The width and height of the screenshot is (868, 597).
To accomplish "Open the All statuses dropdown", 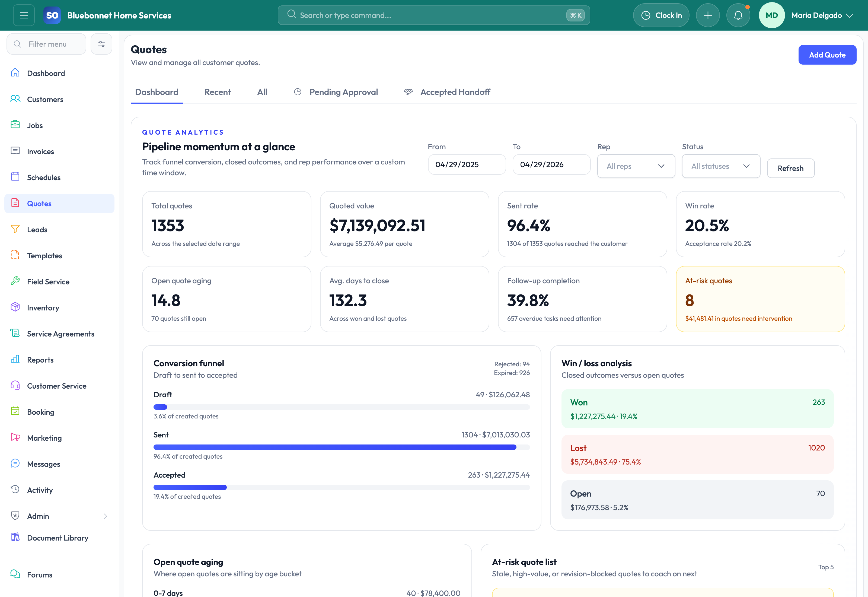I will click(721, 166).
